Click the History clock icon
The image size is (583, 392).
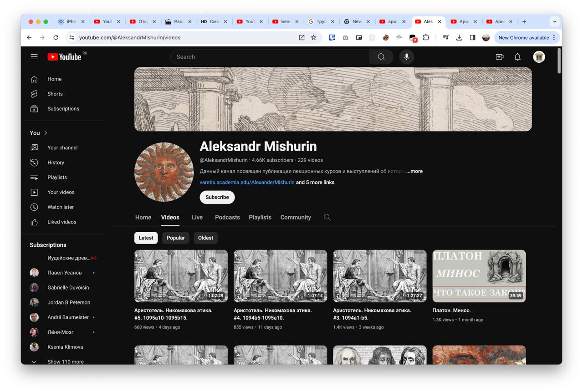tap(34, 163)
